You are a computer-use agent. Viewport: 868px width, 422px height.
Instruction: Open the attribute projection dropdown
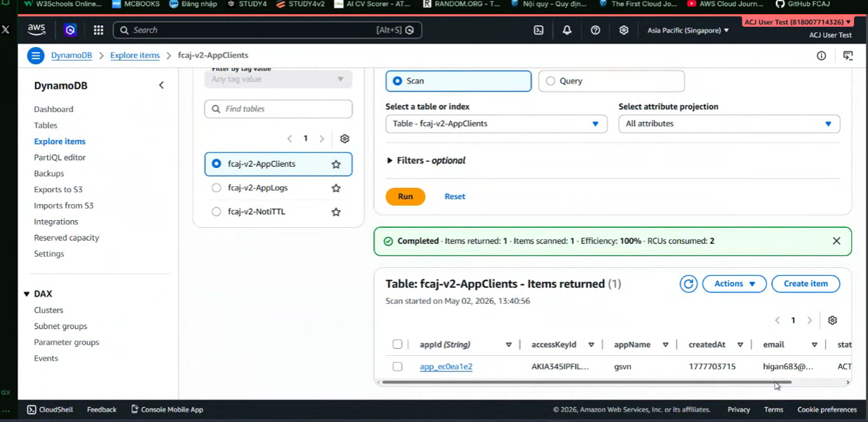coord(729,124)
